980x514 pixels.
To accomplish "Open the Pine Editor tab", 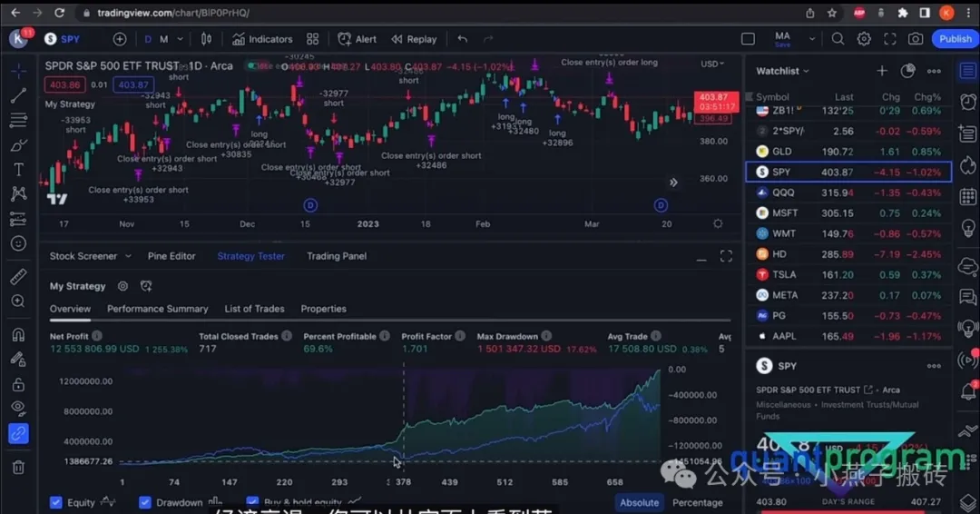I will [171, 256].
